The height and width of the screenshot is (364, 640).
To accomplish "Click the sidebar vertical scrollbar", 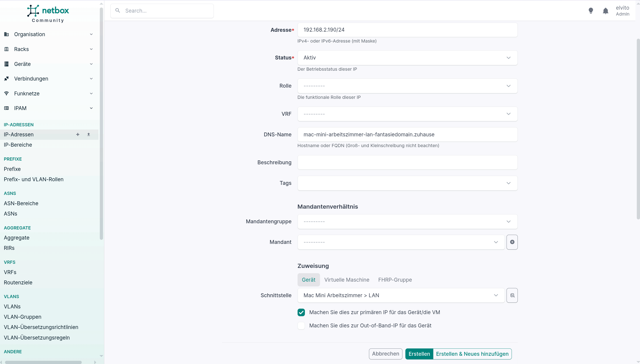I will click(x=101, y=124).
